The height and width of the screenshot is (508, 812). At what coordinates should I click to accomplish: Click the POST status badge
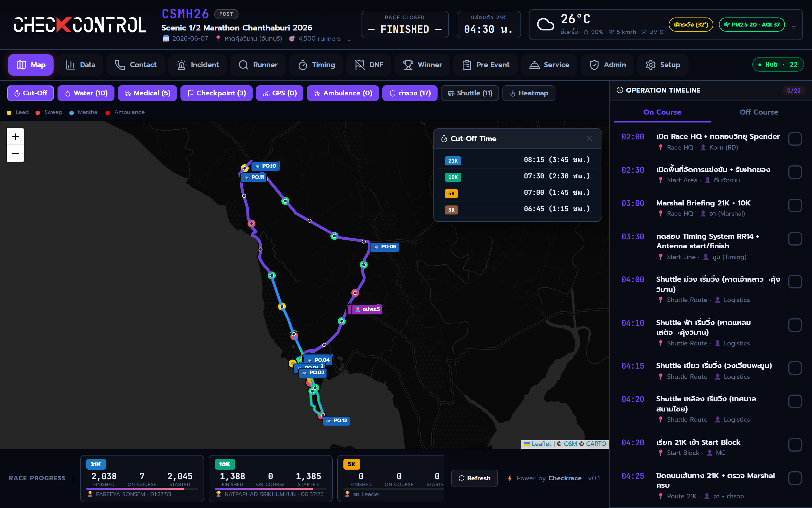tap(226, 14)
